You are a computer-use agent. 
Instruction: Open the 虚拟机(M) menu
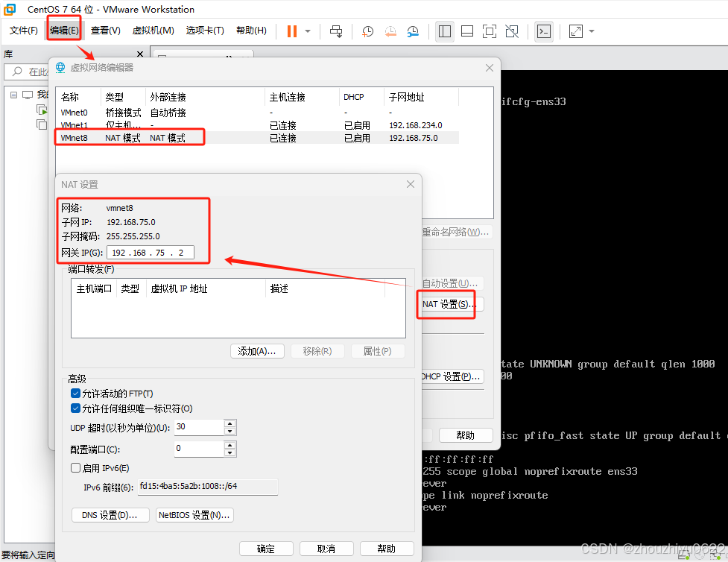[153, 31]
